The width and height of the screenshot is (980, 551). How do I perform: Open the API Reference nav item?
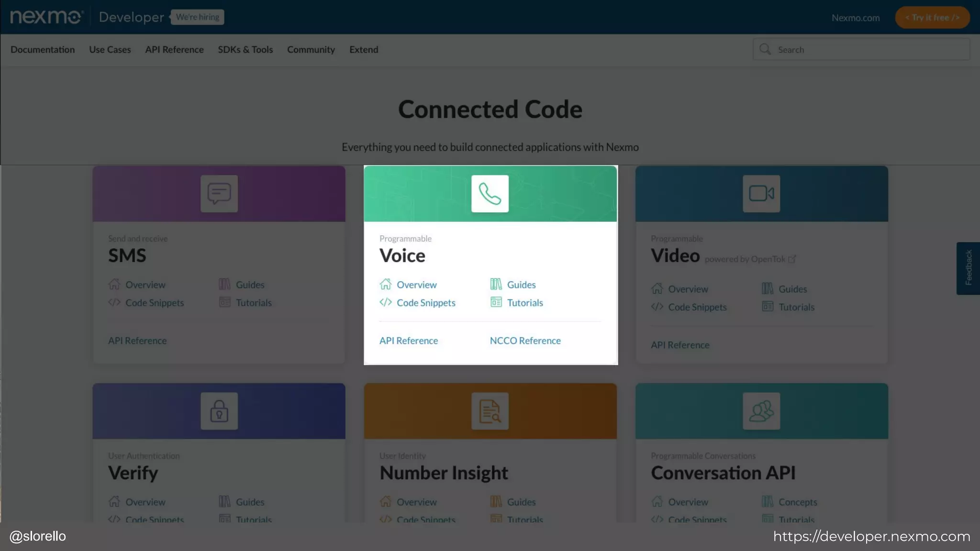[174, 50]
